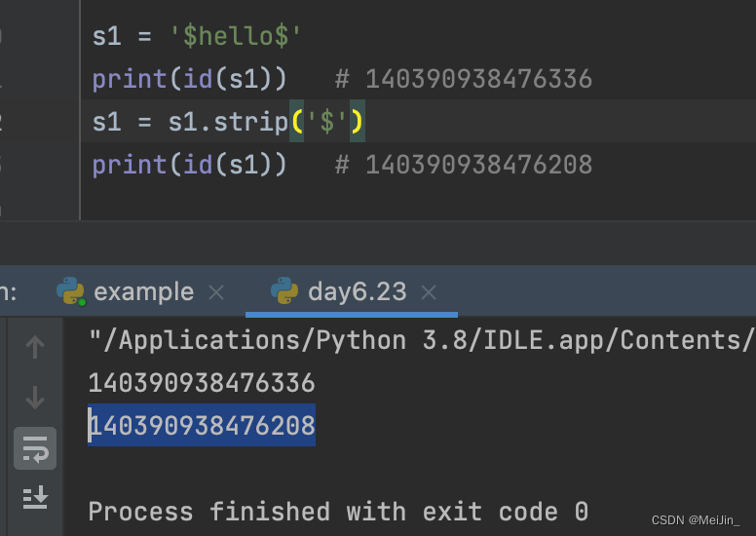Click the Python icon on example tab
756x536 pixels.
pos(71,291)
